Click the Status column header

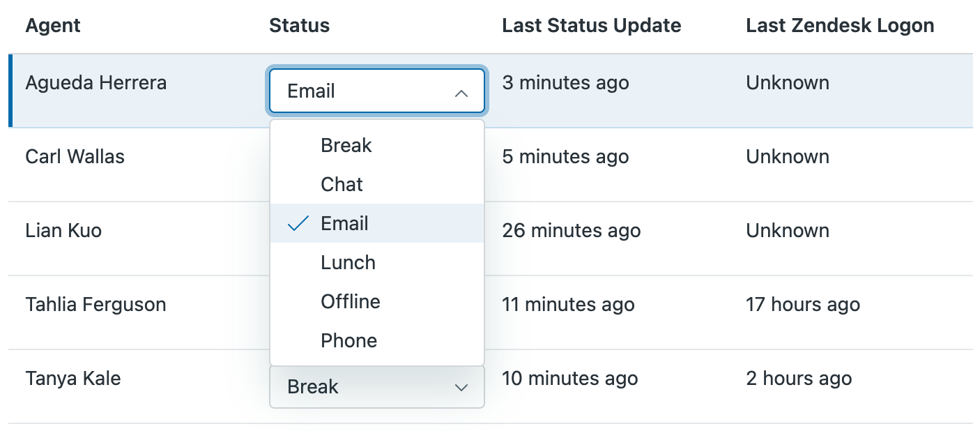click(x=299, y=26)
